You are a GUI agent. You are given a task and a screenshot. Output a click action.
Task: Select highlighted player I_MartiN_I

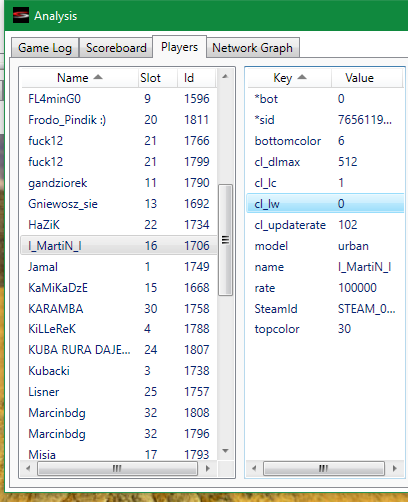pos(119,246)
